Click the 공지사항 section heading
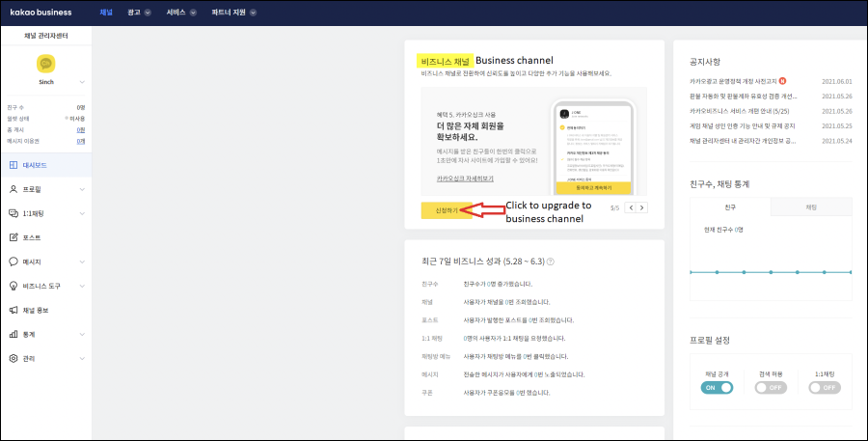 click(705, 62)
